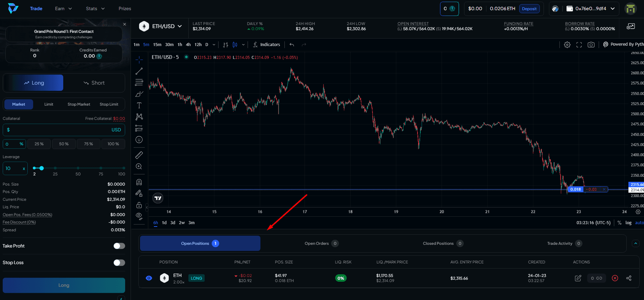Screen dimensions: 644x300
Task: Click the Indicators button
Action: click(267, 45)
